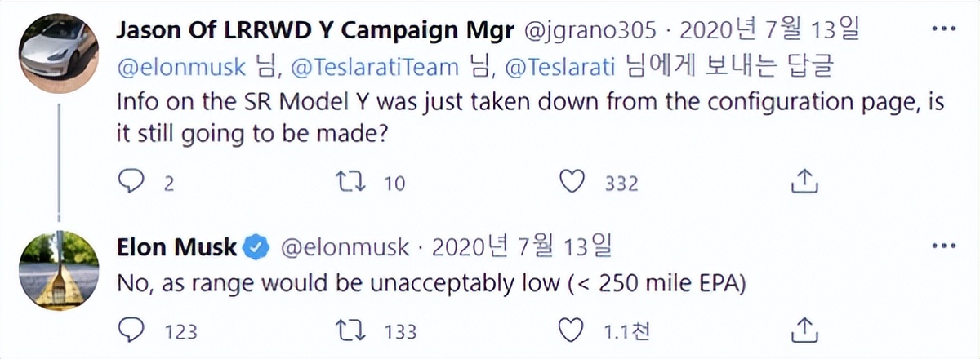Reply to Elon Musk's range tweet
980x359 pixels.
[x=131, y=330]
